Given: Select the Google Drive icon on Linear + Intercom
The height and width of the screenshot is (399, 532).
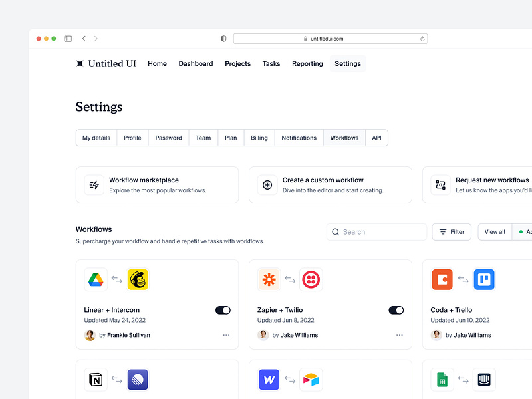Looking at the screenshot, I should click(x=96, y=279).
